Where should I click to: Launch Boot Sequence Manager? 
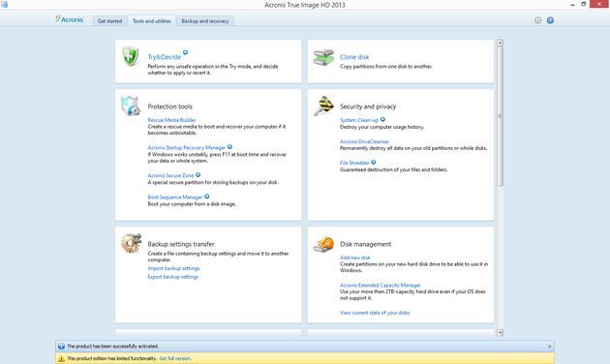pos(175,197)
